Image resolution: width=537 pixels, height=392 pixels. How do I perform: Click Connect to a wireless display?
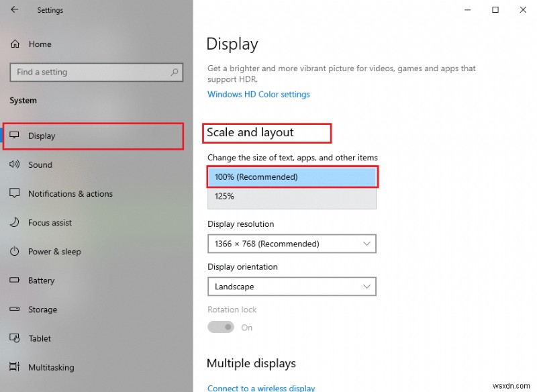(261, 388)
